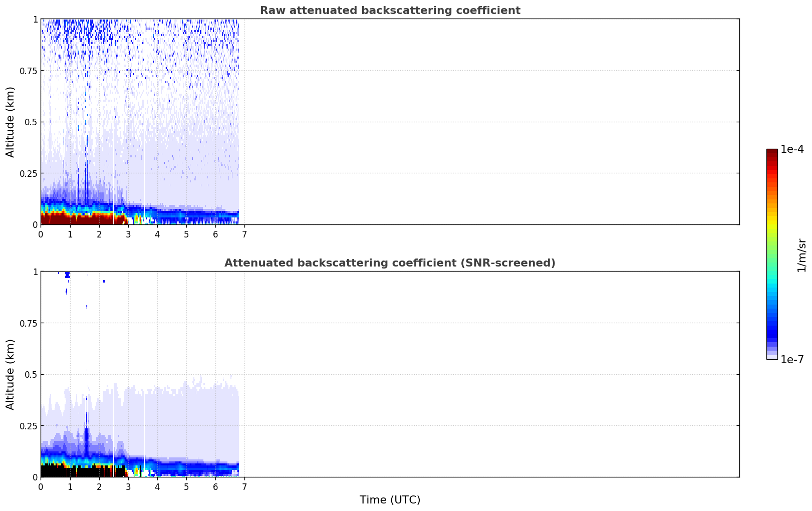Viewport: 812px width, 511px height.
Task: Click the top plot's "Altitude (km)" label
Action: tap(11, 122)
